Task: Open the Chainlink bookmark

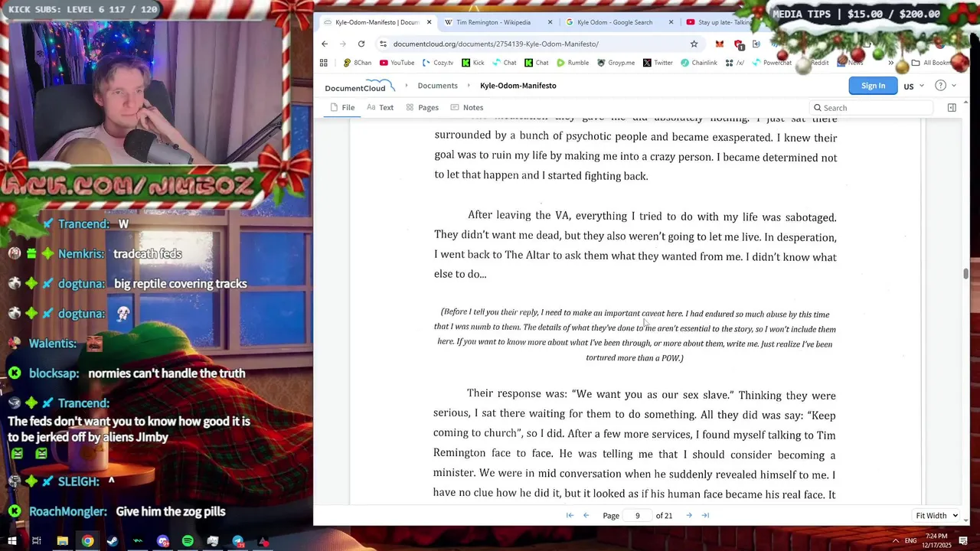Action: [x=699, y=63]
